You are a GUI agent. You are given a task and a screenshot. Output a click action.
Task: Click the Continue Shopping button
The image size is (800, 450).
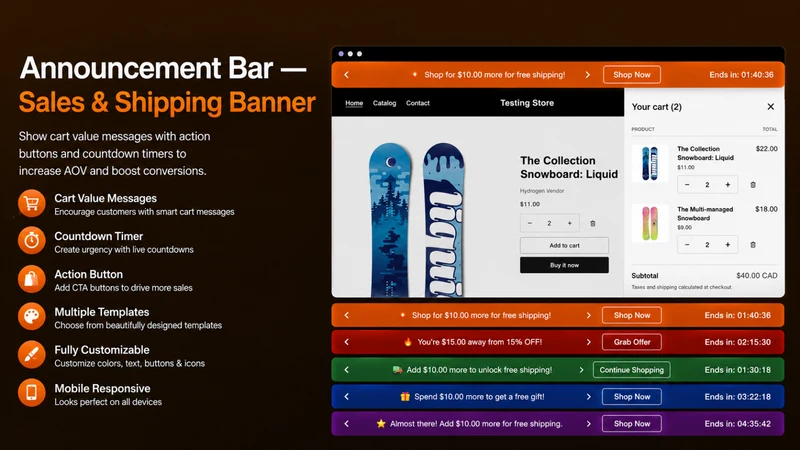(x=632, y=370)
